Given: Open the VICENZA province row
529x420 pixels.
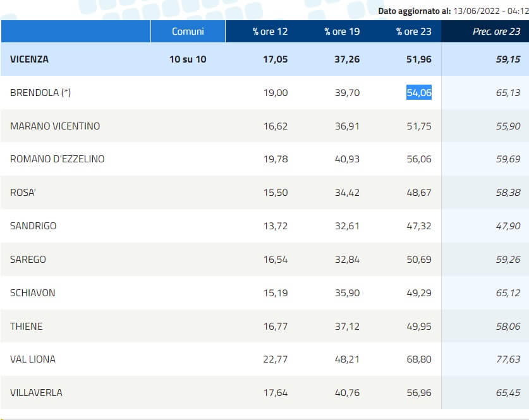Looking at the screenshot, I should pos(29,59).
